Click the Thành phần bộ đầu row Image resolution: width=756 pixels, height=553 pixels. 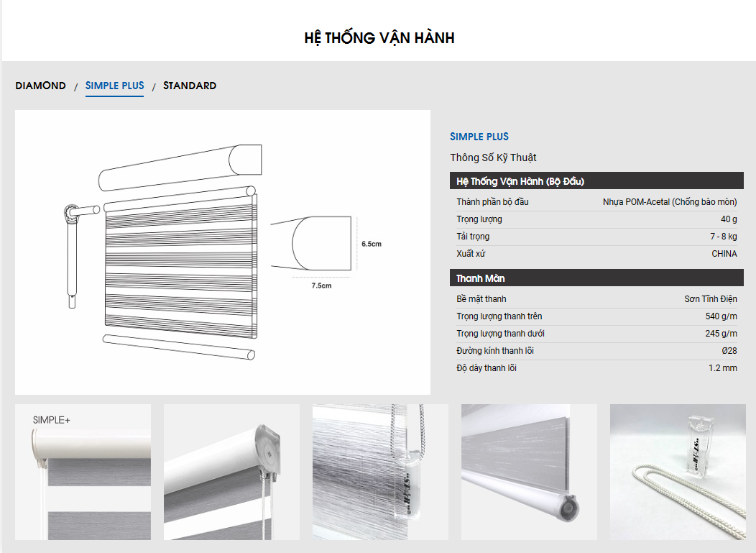(x=596, y=202)
